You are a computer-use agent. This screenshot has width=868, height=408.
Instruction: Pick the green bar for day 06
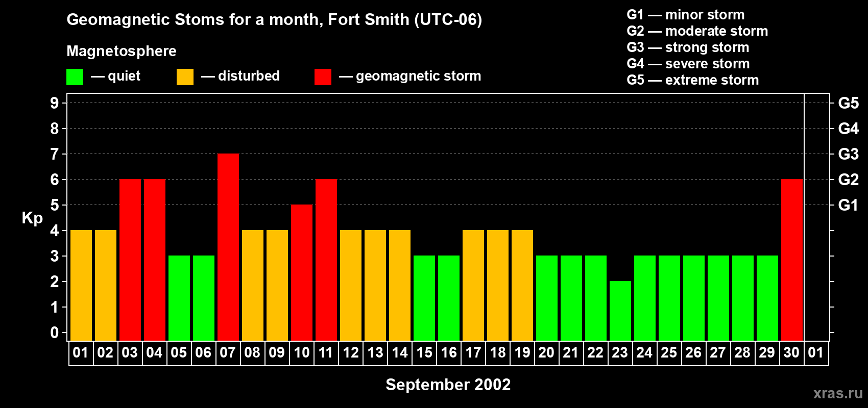point(204,298)
